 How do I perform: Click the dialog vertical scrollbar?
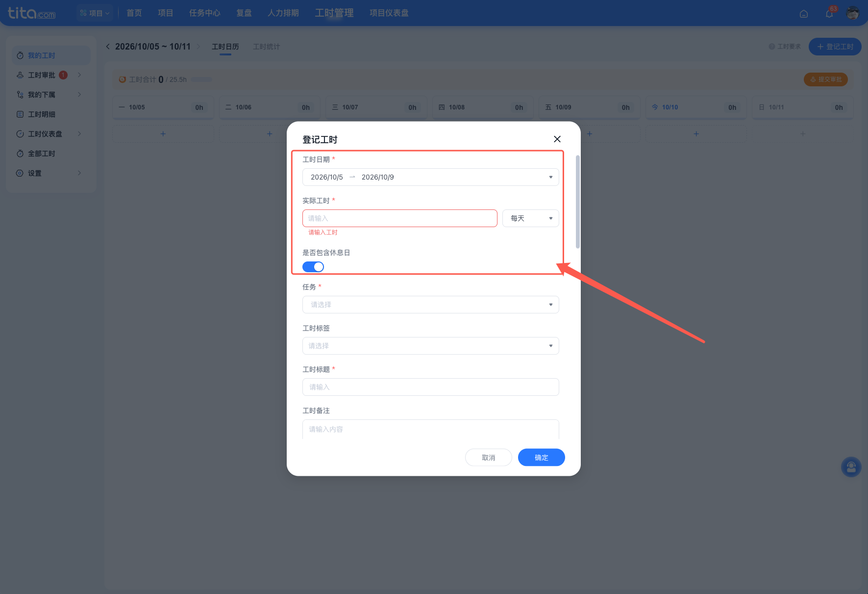click(578, 202)
